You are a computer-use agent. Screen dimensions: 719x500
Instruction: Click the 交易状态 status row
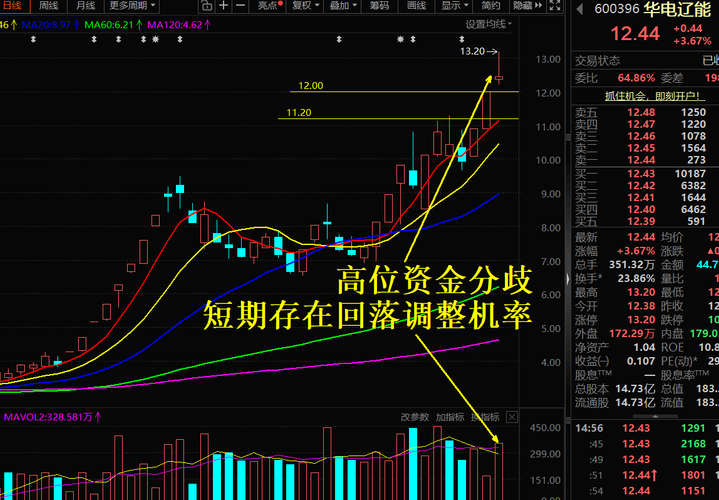[645, 61]
